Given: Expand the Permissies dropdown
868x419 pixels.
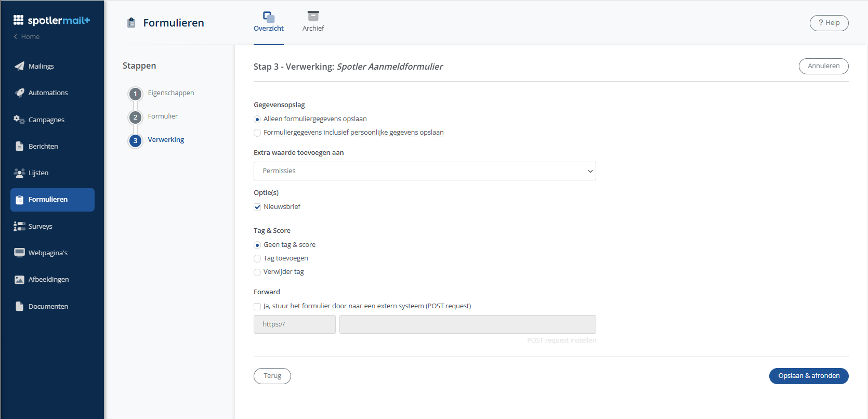Looking at the screenshot, I should click(424, 171).
